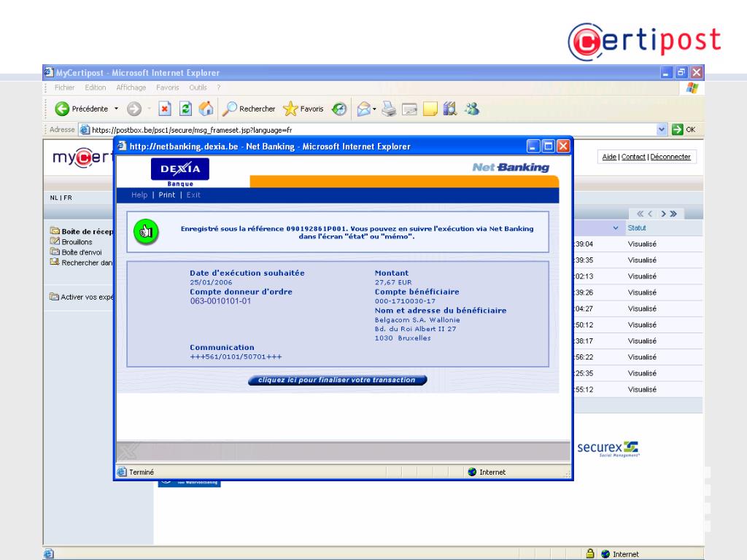The width and height of the screenshot is (747, 560).
Task: Click the green thumbs-up confirmation icon
Action: (x=146, y=232)
